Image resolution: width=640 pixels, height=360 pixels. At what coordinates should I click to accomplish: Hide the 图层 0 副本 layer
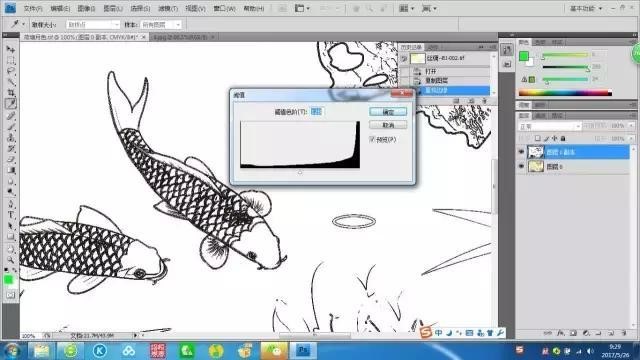click(521, 152)
